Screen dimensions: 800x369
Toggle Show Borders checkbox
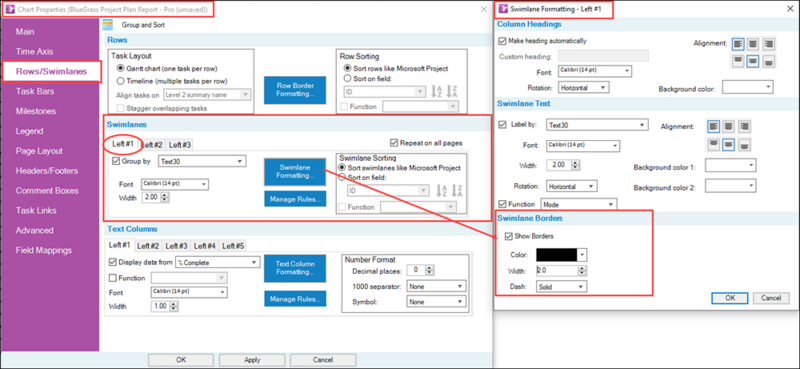pos(508,236)
